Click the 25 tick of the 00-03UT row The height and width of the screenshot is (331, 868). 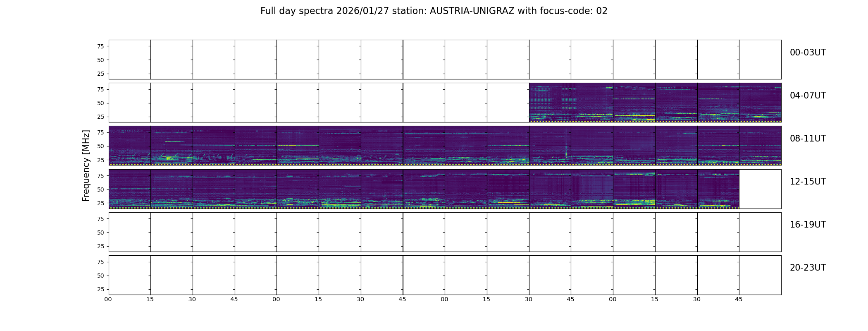tap(100, 74)
